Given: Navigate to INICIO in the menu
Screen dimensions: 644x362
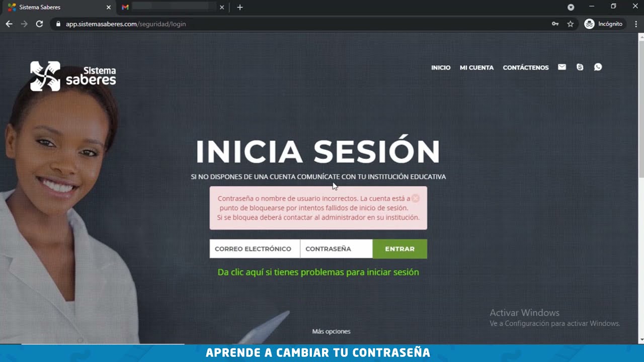Looking at the screenshot, I should (x=441, y=67).
